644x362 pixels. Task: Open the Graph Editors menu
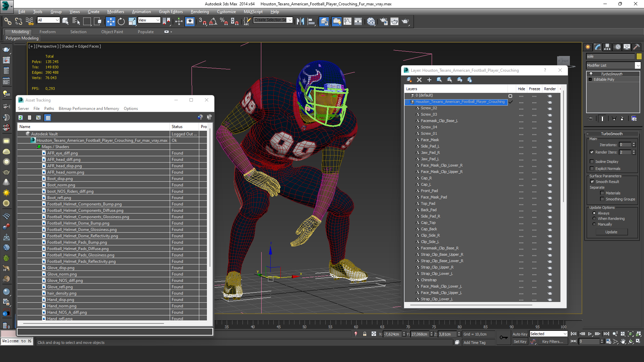pos(171,12)
